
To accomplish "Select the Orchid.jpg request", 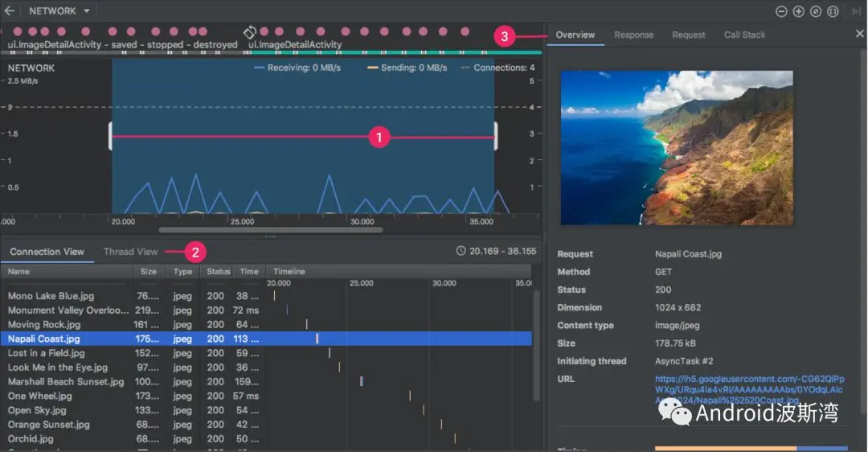I will (266, 438).
